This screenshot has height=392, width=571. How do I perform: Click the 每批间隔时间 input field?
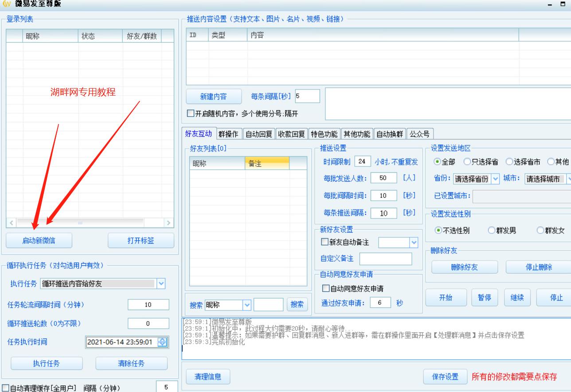[383, 196]
